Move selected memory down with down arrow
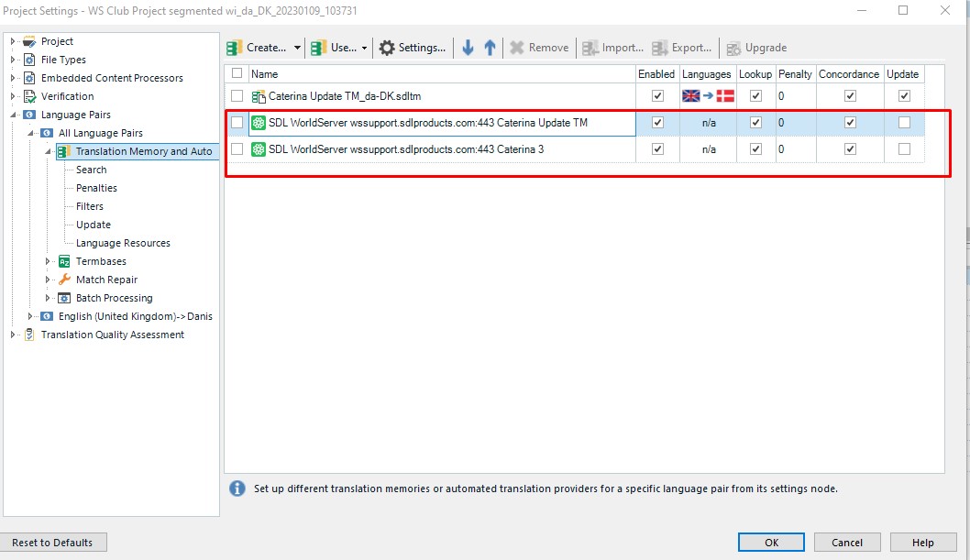 click(468, 48)
